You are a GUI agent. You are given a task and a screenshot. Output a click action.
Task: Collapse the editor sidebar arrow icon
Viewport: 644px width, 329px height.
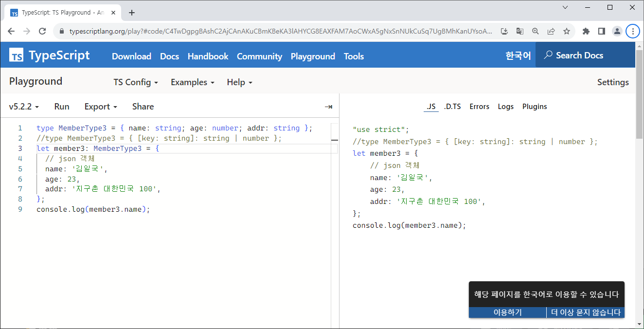328,107
